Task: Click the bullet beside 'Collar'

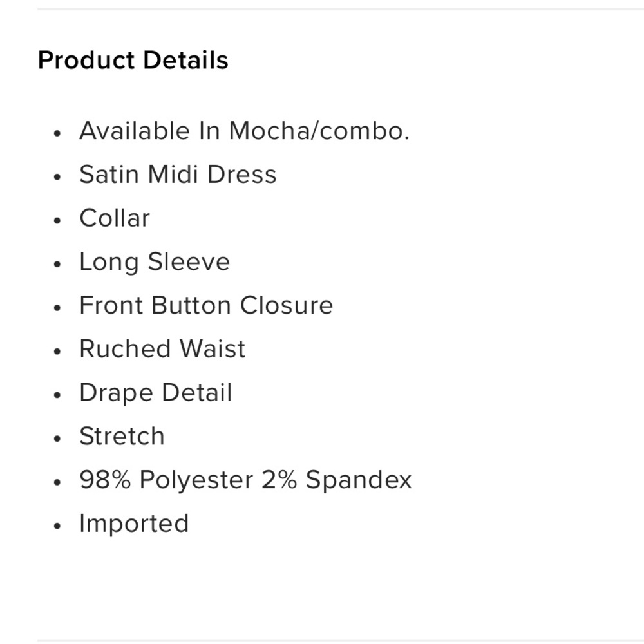Action: [57, 220]
